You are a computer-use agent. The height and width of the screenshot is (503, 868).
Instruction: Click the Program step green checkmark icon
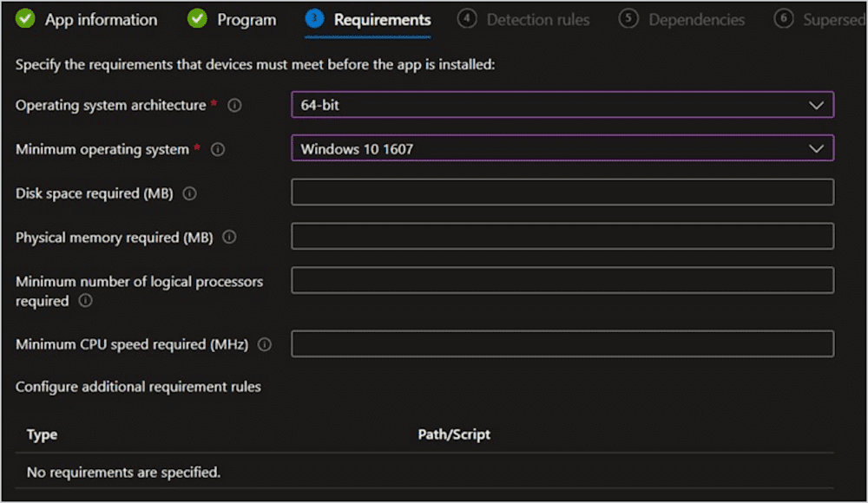click(x=197, y=18)
